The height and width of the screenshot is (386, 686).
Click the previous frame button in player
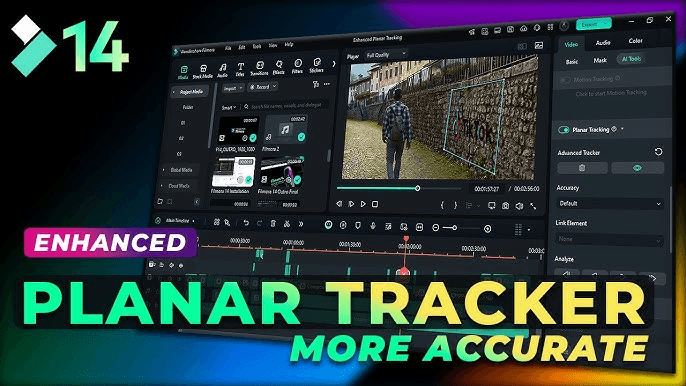(339, 204)
